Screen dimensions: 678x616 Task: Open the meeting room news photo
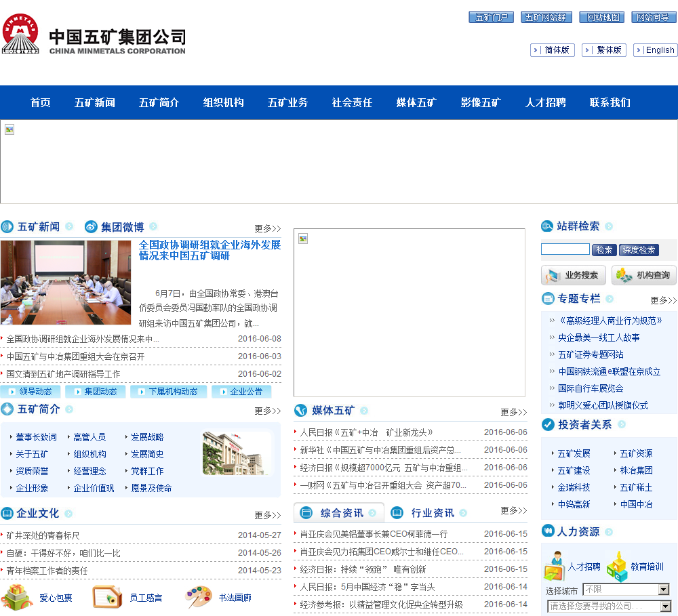point(66,283)
